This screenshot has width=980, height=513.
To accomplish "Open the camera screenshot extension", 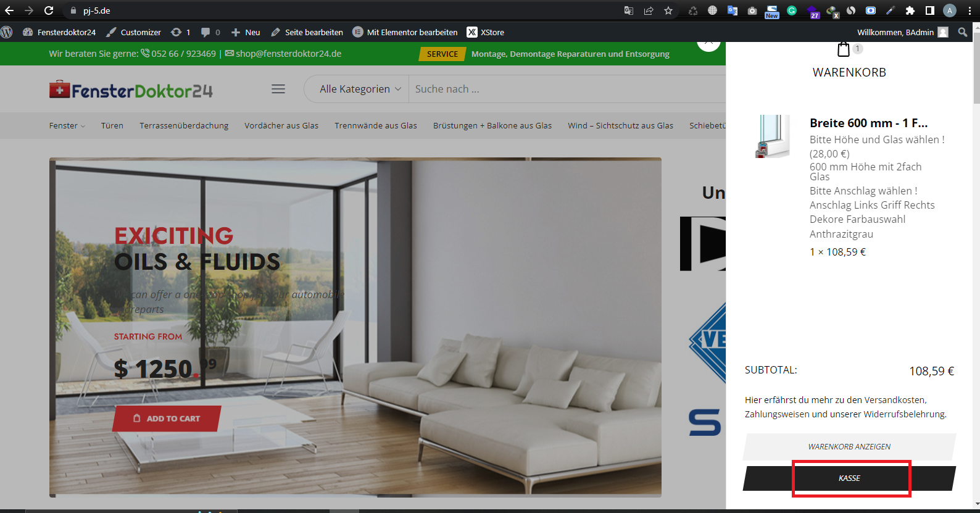I will 752,10.
